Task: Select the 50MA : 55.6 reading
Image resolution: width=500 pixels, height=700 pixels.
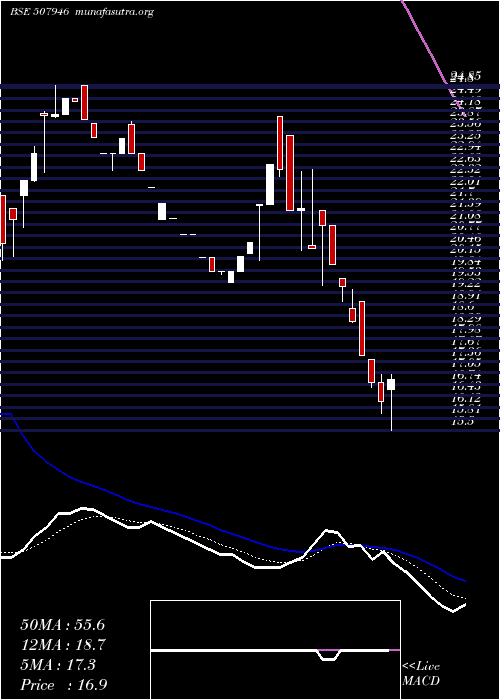Action: pyautogui.click(x=62, y=625)
